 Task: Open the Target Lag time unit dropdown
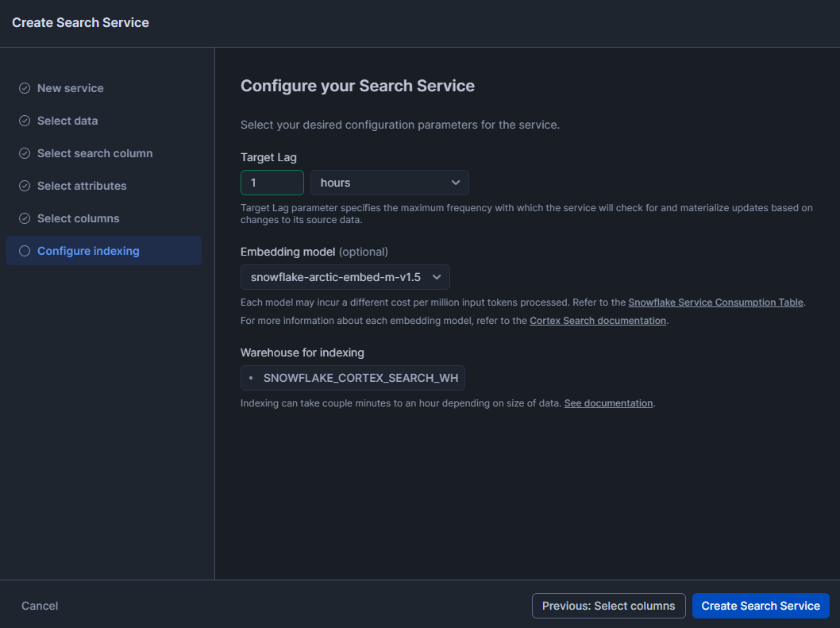click(x=389, y=183)
